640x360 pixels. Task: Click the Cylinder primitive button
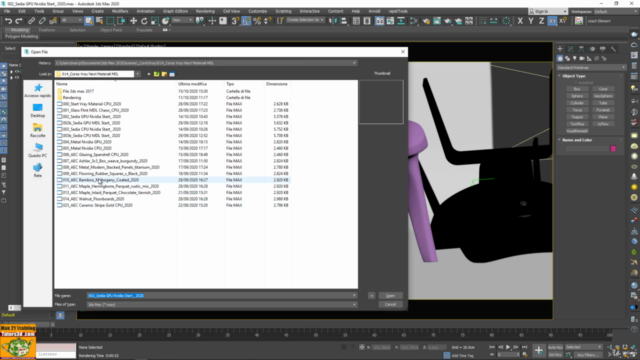point(577,103)
